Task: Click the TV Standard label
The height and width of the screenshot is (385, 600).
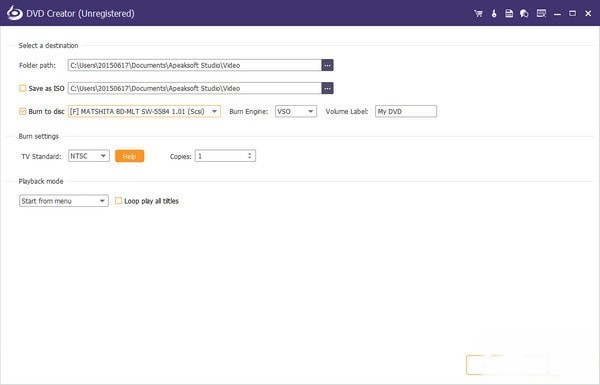Action: click(41, 156)
